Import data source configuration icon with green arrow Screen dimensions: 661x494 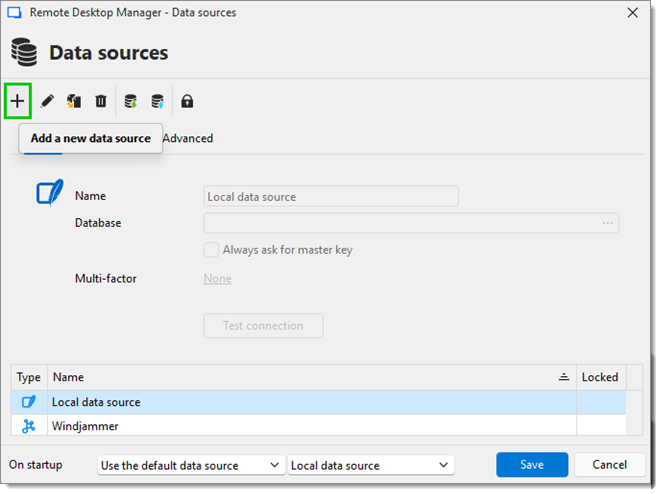pyautogui.click(x=130, y=101)
